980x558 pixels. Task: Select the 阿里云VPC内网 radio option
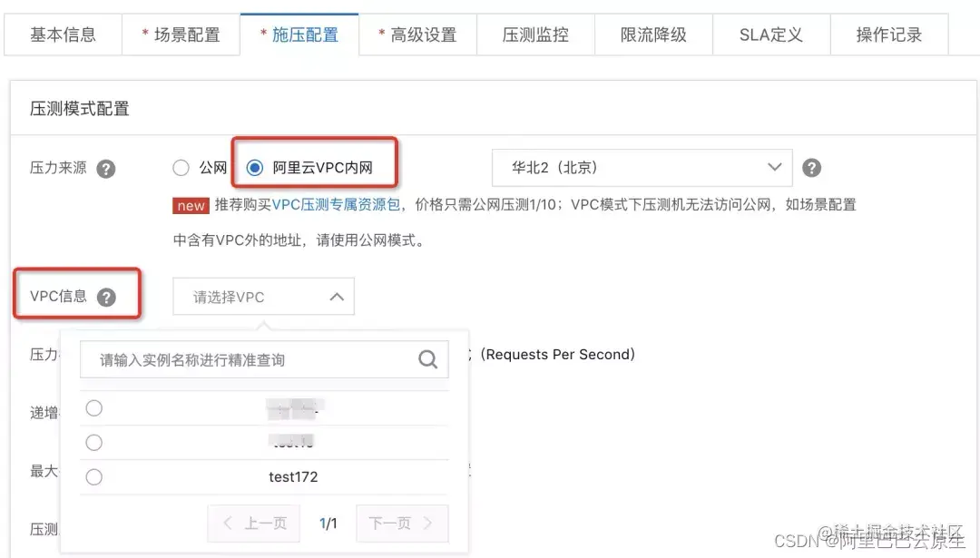[254, 168]
